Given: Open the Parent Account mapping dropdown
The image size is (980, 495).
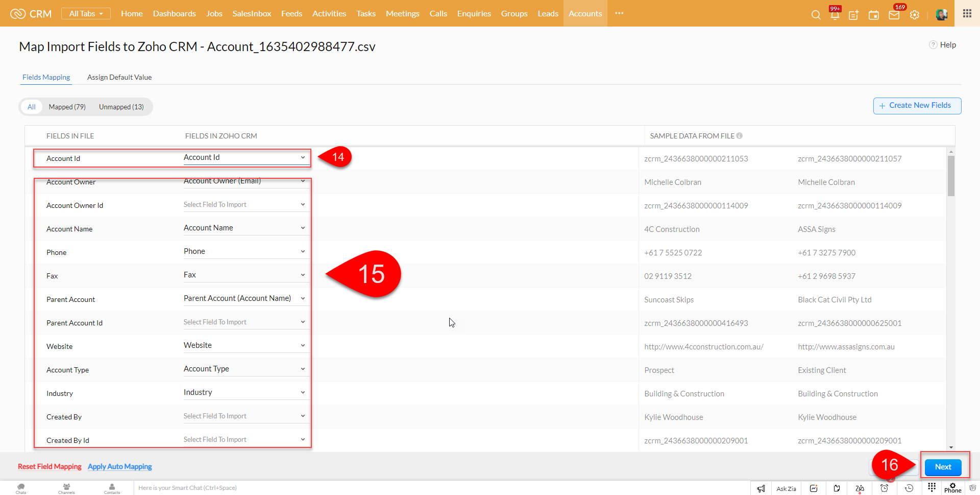Looking at the screenshot, I should click(x=246, y=299).
